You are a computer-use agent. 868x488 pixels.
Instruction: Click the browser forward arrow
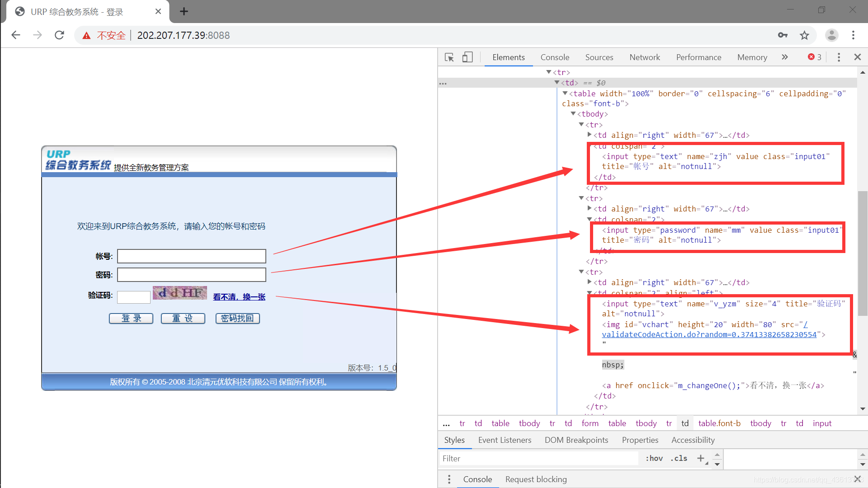(x=38, y=35)
